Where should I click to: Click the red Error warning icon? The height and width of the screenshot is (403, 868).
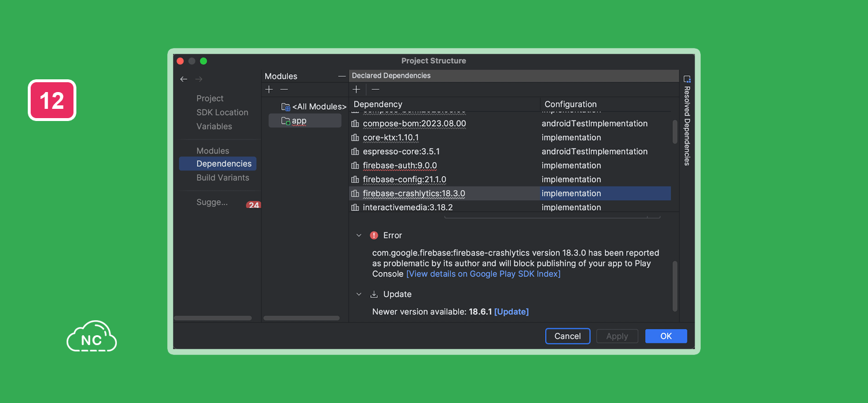click(374, 235)
